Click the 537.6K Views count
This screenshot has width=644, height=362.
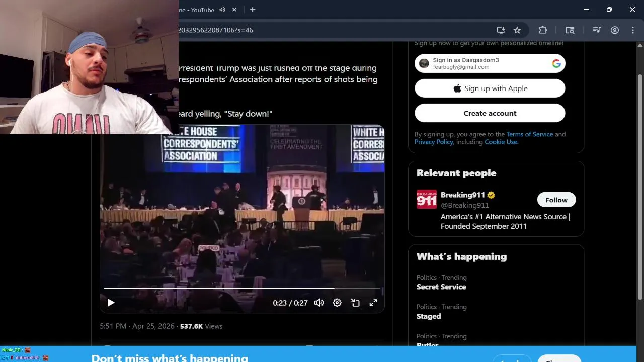[x=201, y=326]
